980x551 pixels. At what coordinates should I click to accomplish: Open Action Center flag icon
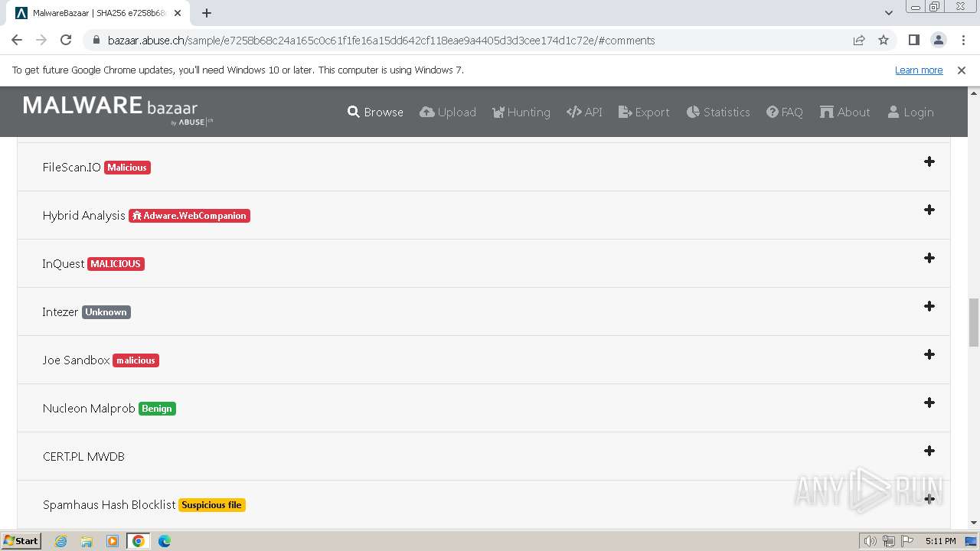(x=907, y=541)
